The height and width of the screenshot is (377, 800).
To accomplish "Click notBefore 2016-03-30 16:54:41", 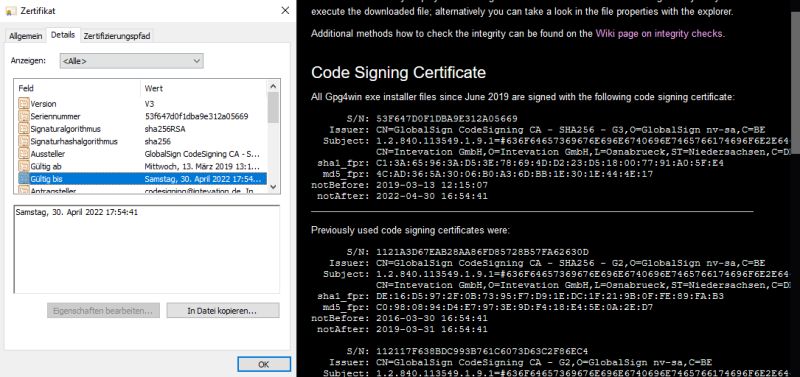I will [x=399, y=318].
